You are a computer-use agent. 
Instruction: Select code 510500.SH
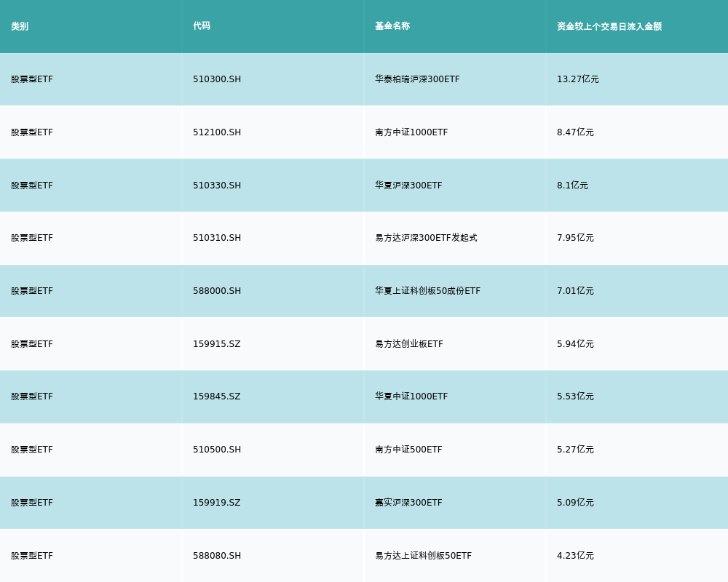[217, 450]
